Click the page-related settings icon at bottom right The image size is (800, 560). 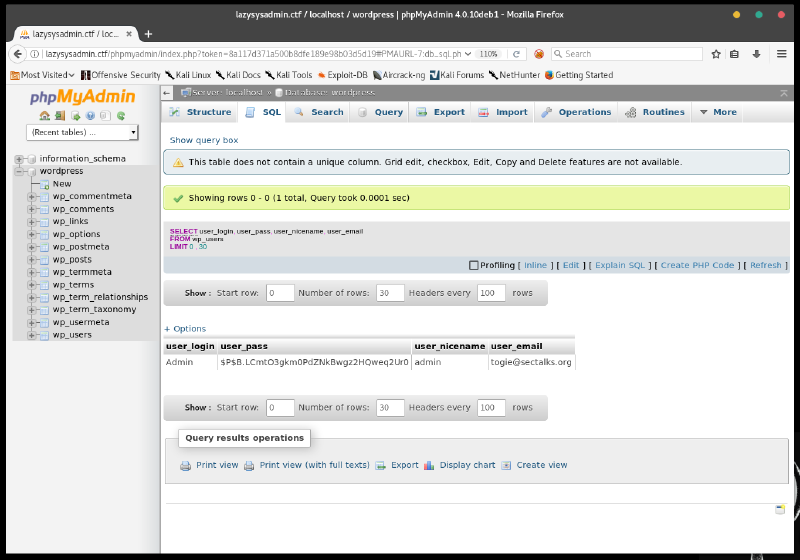[780, 509]
